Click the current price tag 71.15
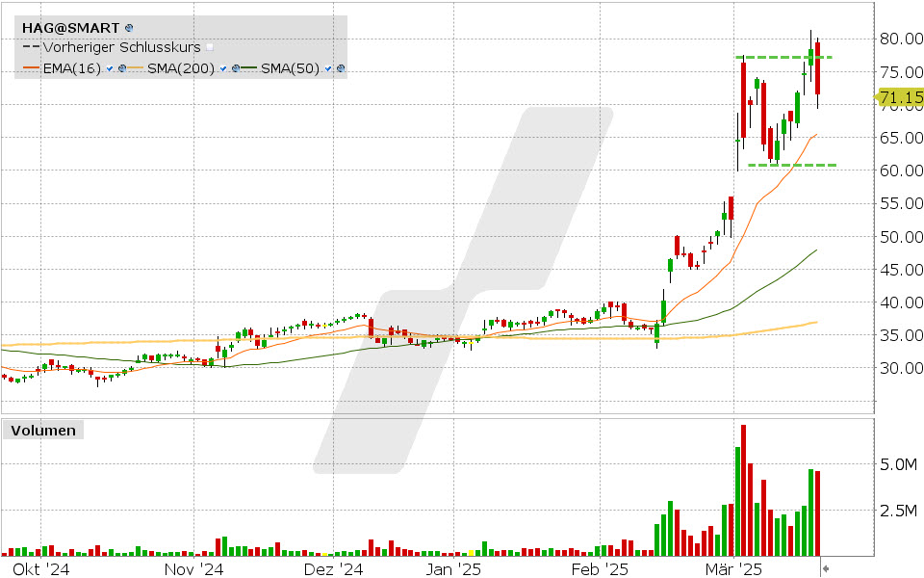 click(900, 97)
